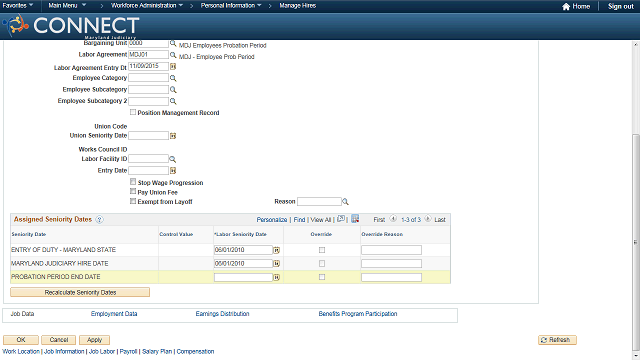
Task: Open the Work Location page link
Action: tap(21, 351)
